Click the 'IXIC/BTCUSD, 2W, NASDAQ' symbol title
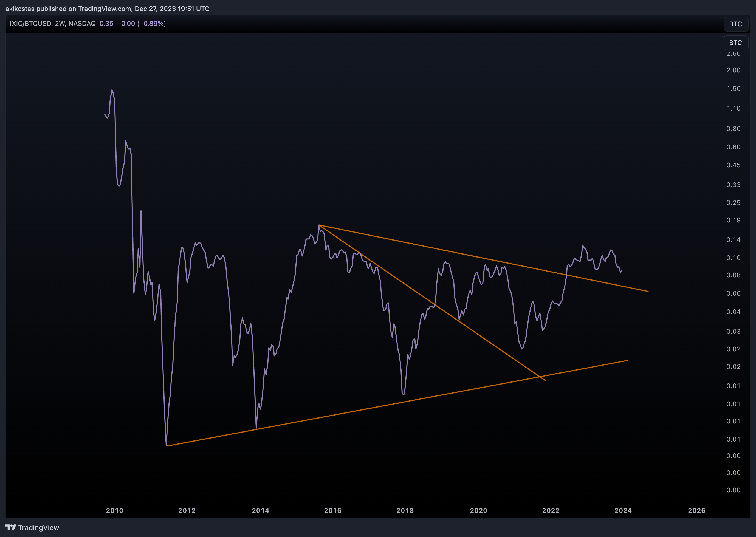This screenshot has height=537, width=756. [x=53, y=24]
